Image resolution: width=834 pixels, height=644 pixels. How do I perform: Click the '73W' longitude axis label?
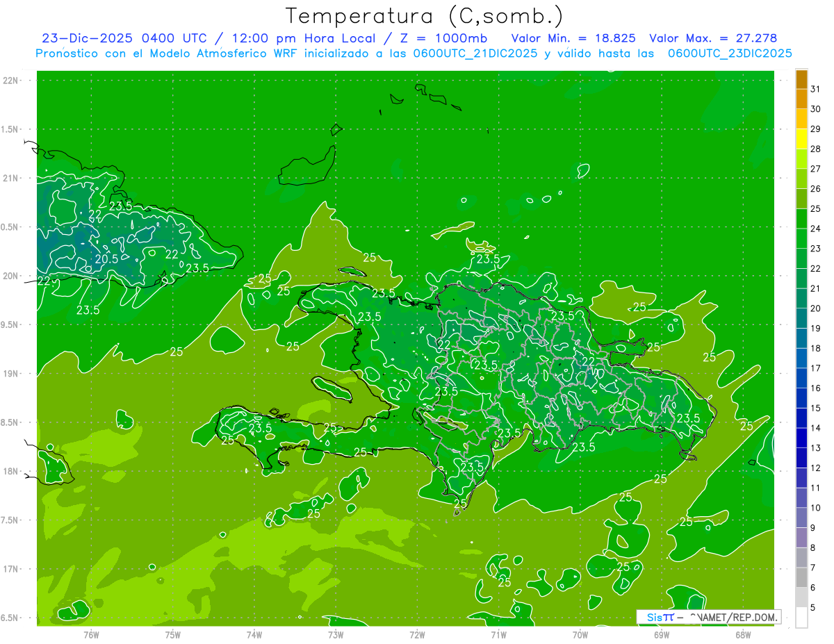(336, 635)
